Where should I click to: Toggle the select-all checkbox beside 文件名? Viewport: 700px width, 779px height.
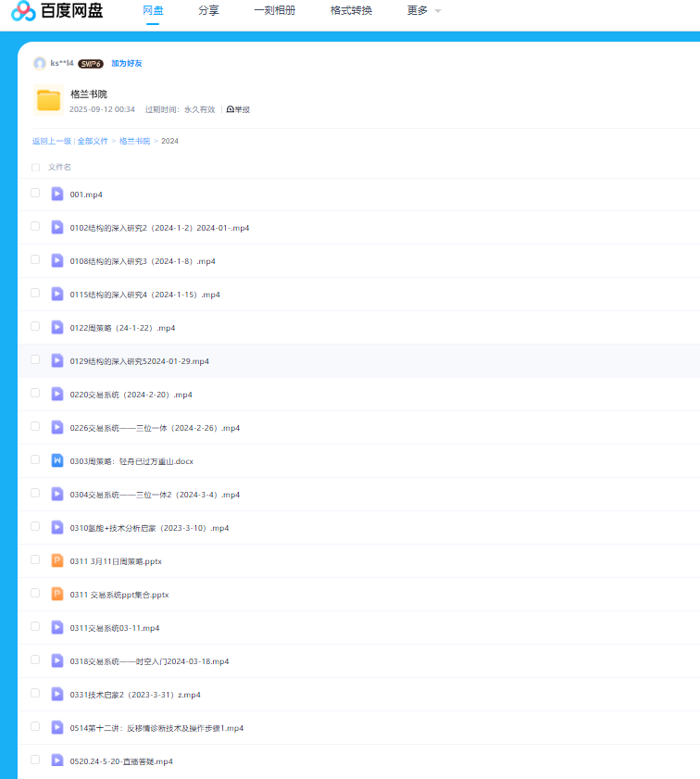click(35, 167)
